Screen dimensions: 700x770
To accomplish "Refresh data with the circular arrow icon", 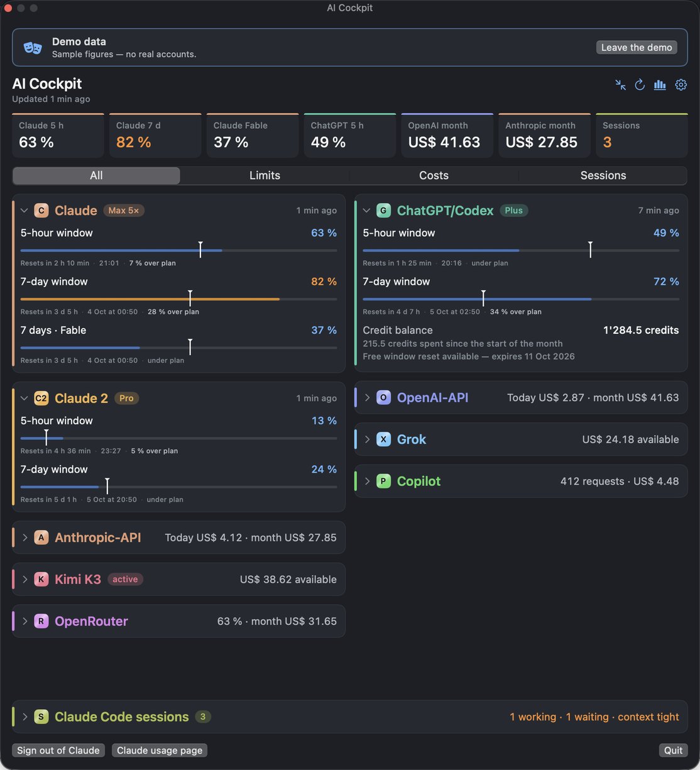I will [x=640, y=85].
